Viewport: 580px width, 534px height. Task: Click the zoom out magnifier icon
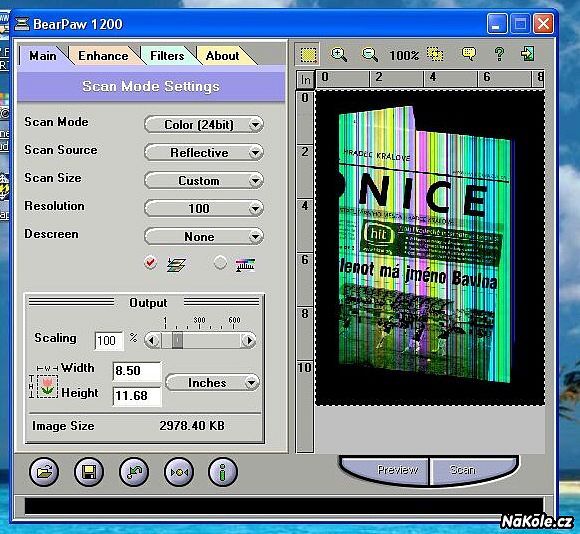(x=369, y=55)
